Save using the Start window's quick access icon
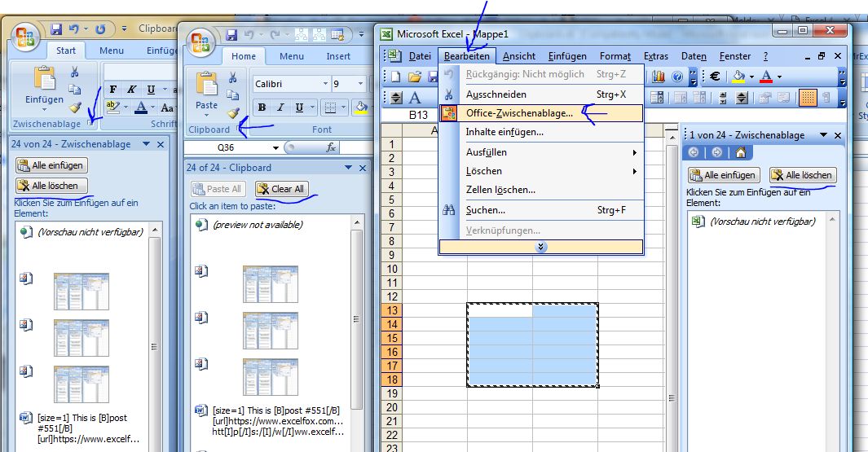The image size is (868, 452). pos(56,29)
